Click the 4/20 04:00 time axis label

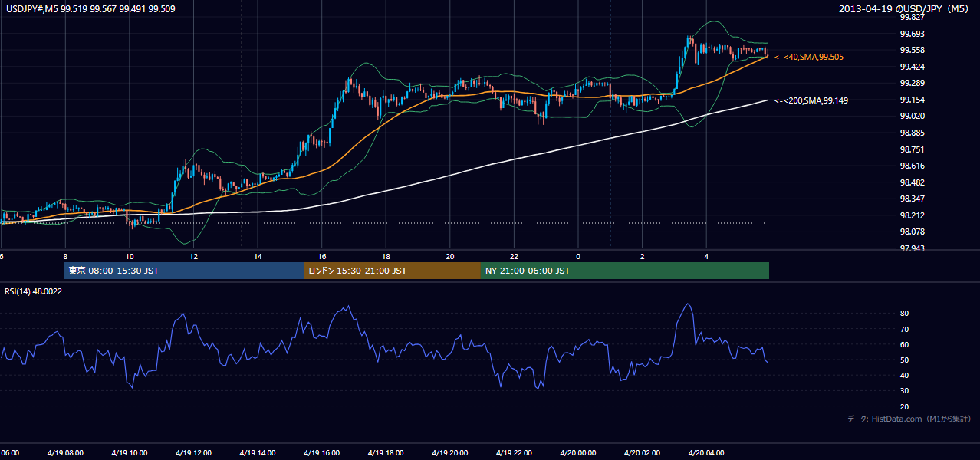point(706,453)
